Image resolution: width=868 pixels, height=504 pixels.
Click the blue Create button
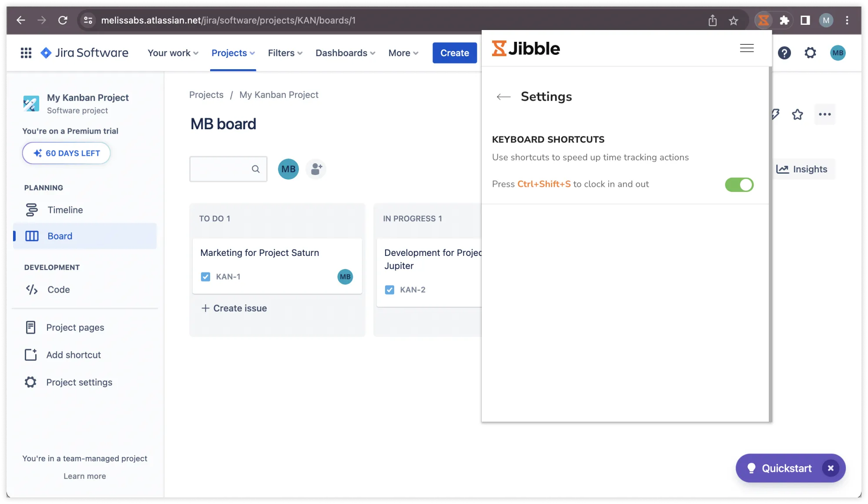454,53
